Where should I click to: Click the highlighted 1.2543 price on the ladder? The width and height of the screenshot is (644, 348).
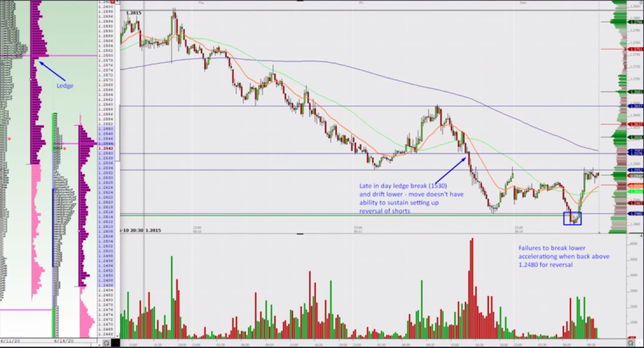pos(107,148)
